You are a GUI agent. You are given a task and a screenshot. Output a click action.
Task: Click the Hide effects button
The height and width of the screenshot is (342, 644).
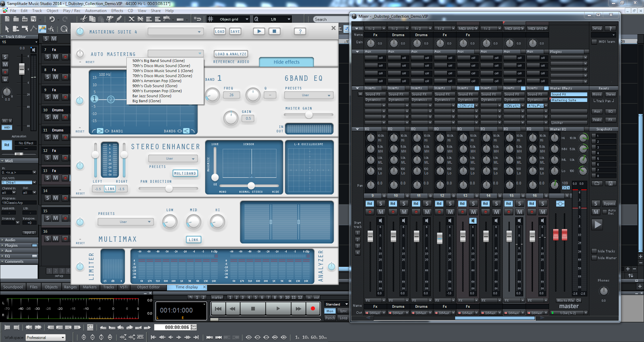click(287, 62)
